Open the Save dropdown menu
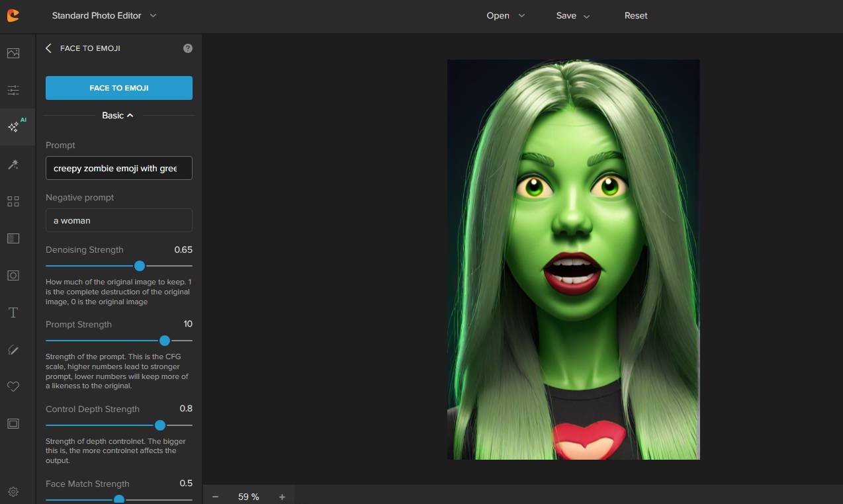Screen dimensions: 843x504 point(572,16)
